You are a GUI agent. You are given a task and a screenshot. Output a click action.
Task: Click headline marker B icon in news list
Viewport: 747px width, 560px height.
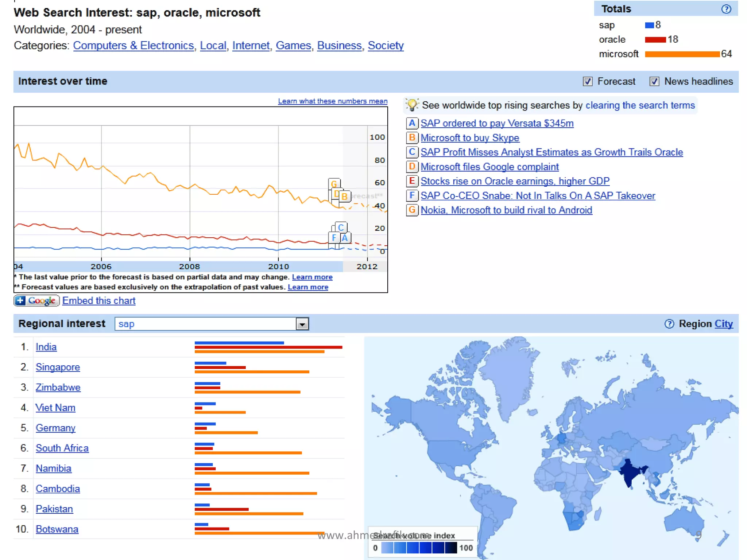click(x=412, y=138)
